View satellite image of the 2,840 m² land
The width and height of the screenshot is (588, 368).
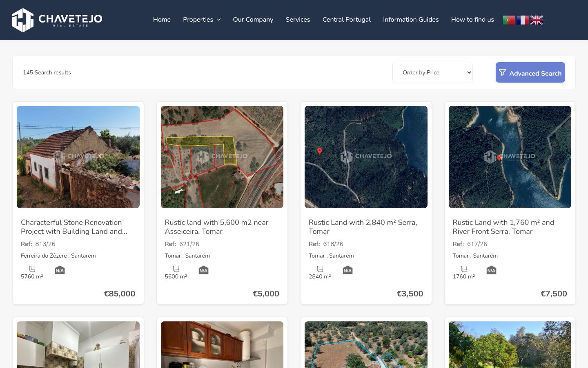366,157
